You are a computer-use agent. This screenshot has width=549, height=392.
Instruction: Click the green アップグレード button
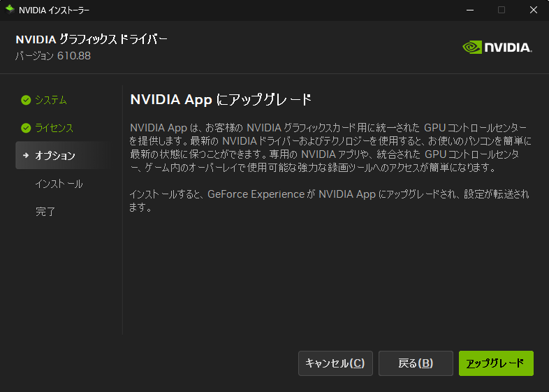coord(496,363)
